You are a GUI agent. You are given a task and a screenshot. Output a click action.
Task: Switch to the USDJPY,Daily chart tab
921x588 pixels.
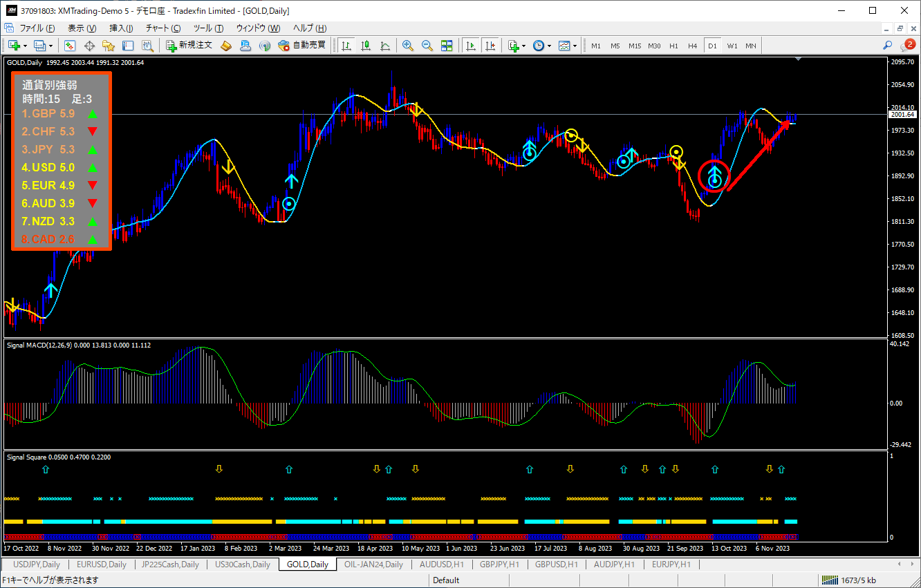pos(37,565)
